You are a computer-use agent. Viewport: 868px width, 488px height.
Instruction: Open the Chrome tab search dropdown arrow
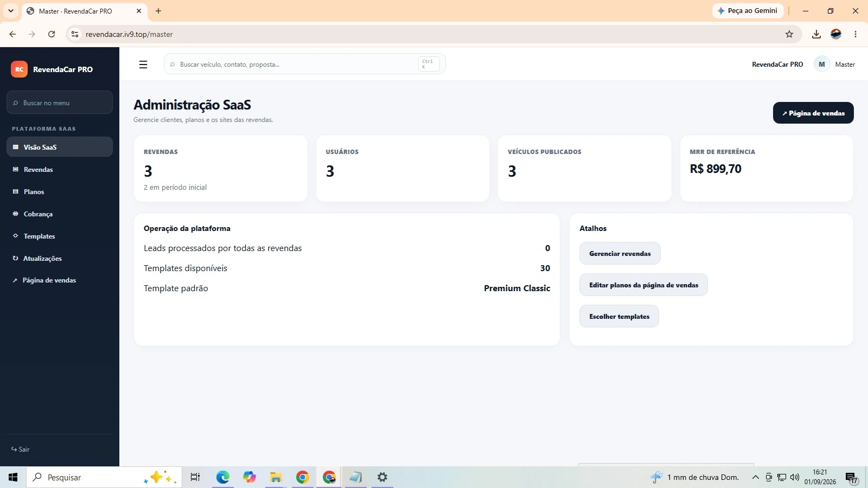pos(11,11)
